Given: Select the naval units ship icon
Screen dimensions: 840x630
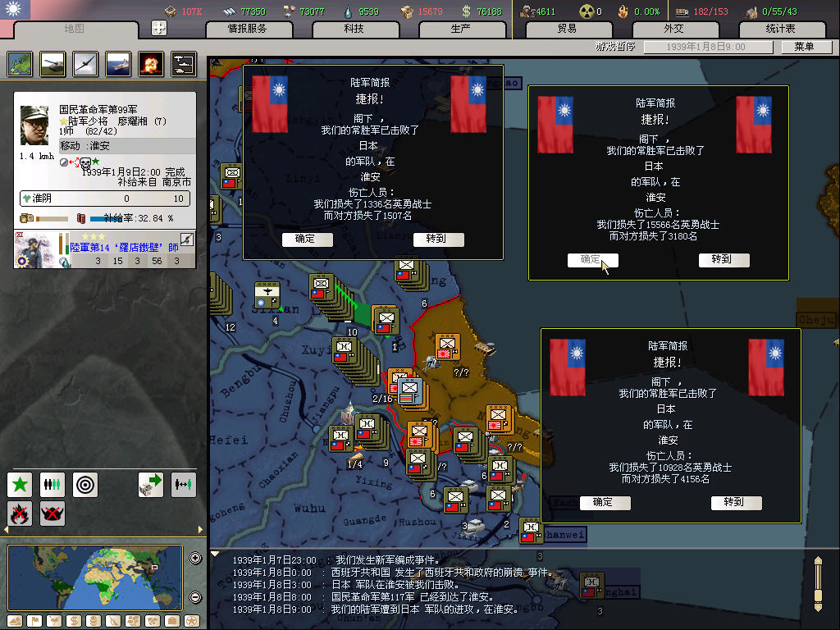Looking at the screenshot, I should [x=118, y=64].
